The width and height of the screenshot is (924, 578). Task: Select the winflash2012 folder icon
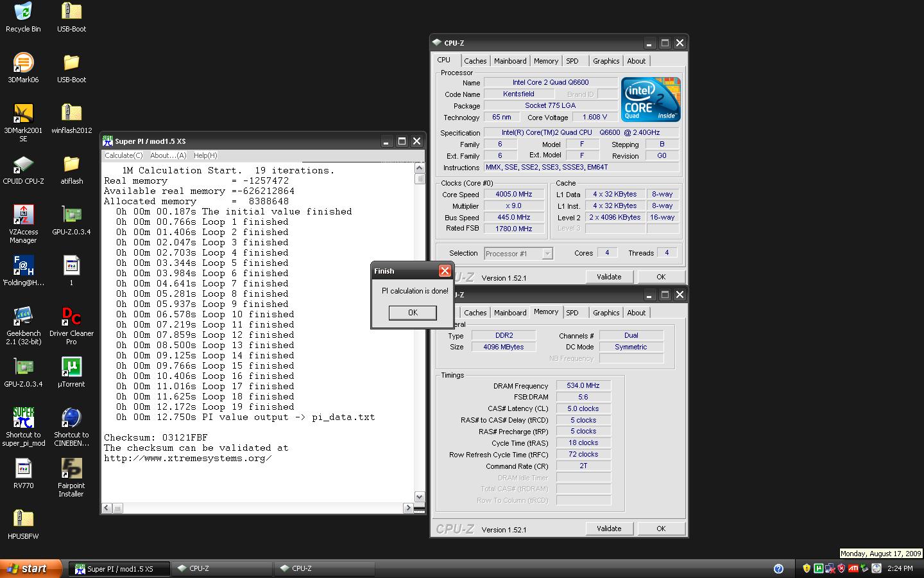71,118
